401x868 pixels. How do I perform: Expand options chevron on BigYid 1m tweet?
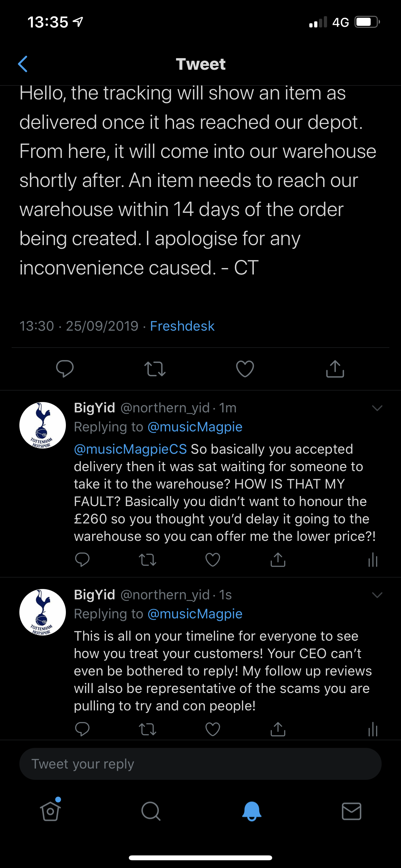click(x=377, y=408)
